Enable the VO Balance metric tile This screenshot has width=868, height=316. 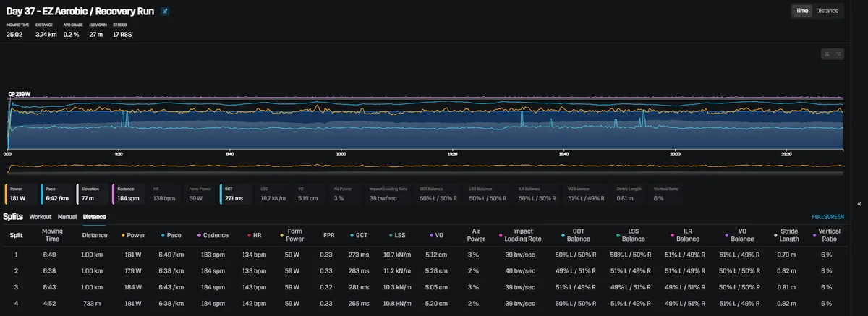tap(588, 193)
